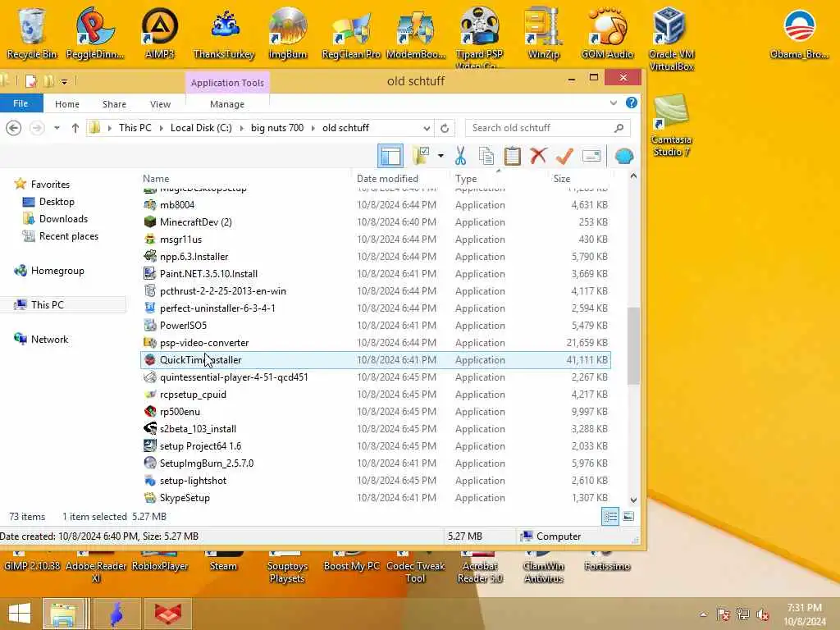This screenshot has width=840, height=630.
Task: Select the GOM Audio desktop icon
Action: click(607, 33)
